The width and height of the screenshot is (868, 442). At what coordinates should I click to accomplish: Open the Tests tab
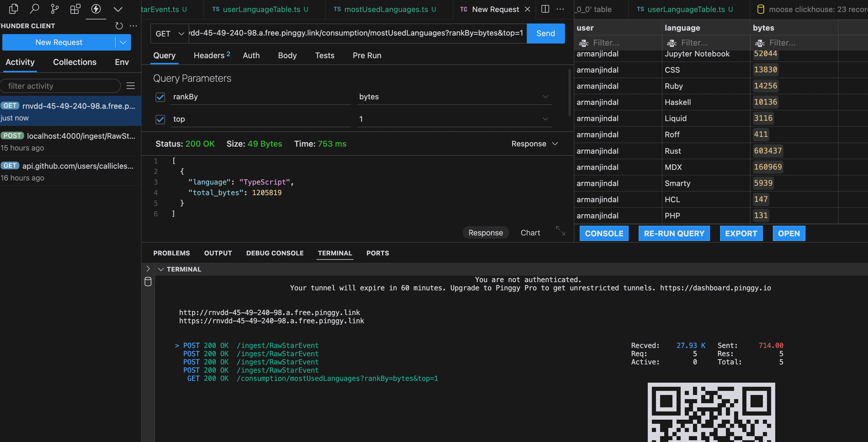(x=325, y=56)
